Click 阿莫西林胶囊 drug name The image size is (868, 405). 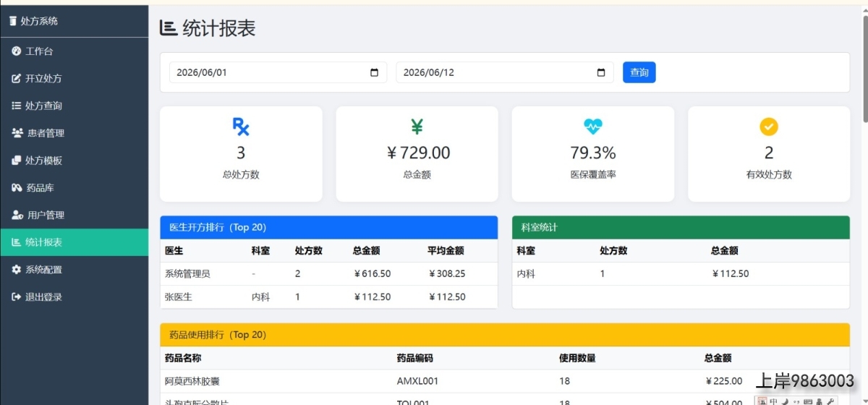click(192, 380)
